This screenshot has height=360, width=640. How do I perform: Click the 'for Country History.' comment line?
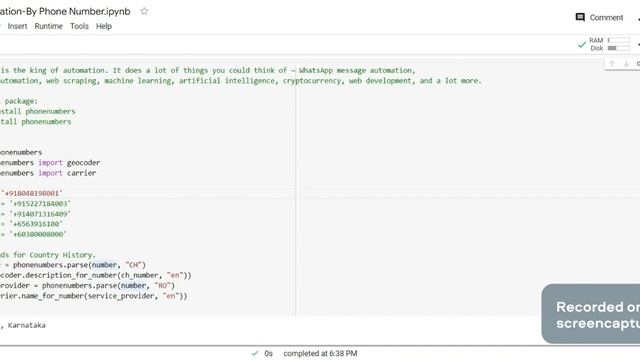48,255
